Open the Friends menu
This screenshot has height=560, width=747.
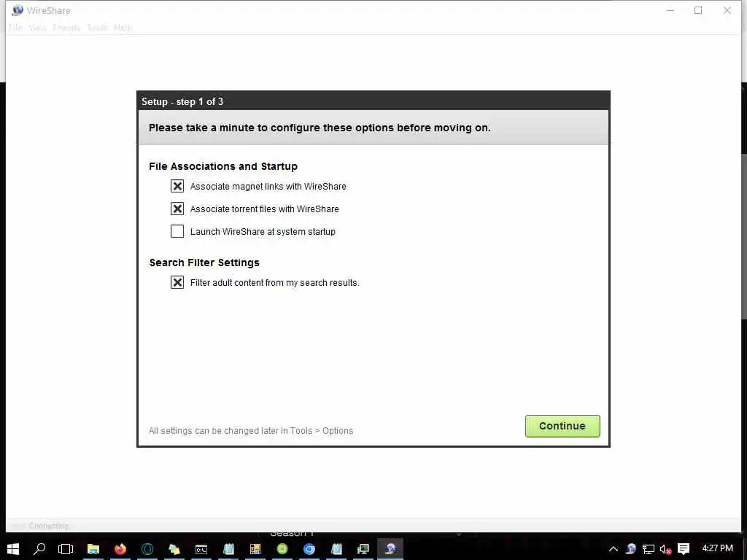[x=66, y=28]
